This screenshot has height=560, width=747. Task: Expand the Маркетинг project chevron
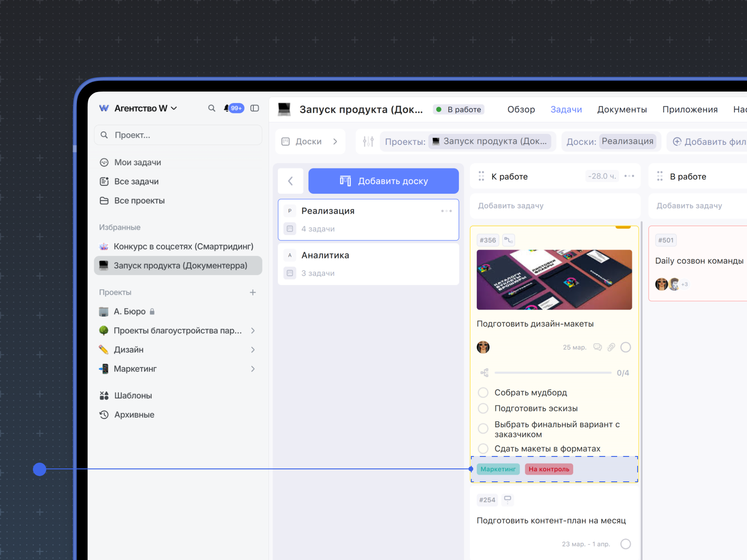(253, 369)
